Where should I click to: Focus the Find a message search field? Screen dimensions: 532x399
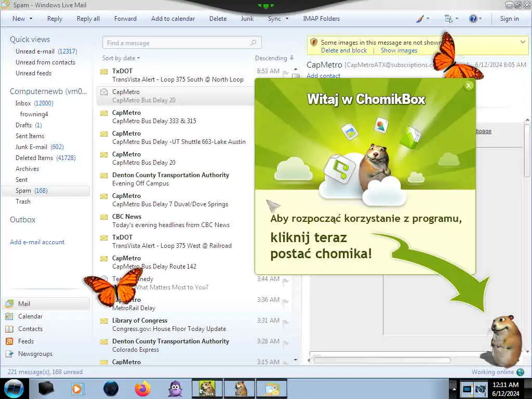[x=182, y=43]
